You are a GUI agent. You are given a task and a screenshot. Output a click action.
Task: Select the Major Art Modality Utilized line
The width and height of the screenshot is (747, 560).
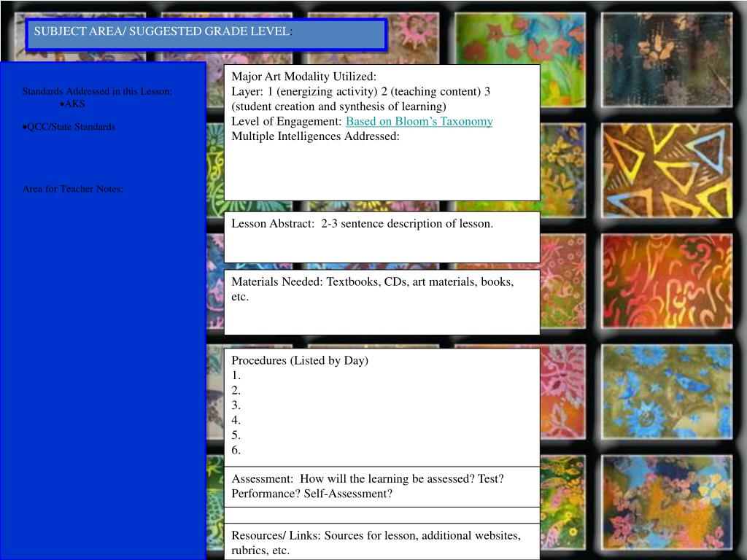point(303,77)
